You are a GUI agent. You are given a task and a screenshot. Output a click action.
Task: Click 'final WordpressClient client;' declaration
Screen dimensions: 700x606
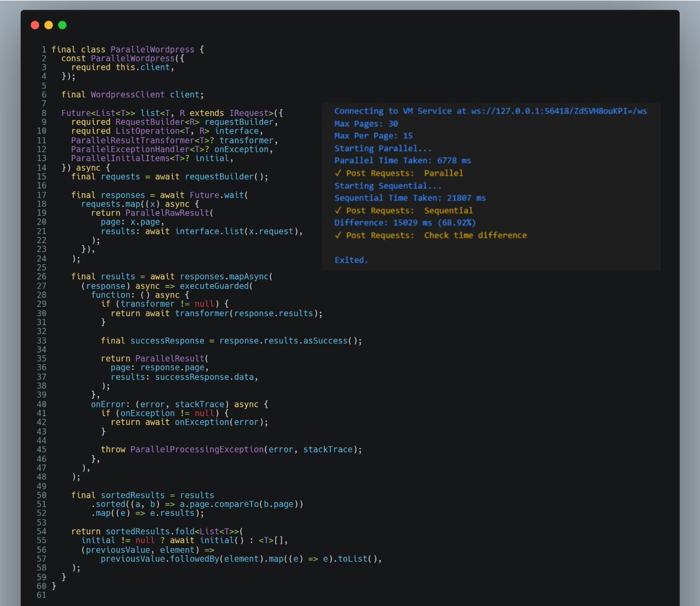point(132,94)
